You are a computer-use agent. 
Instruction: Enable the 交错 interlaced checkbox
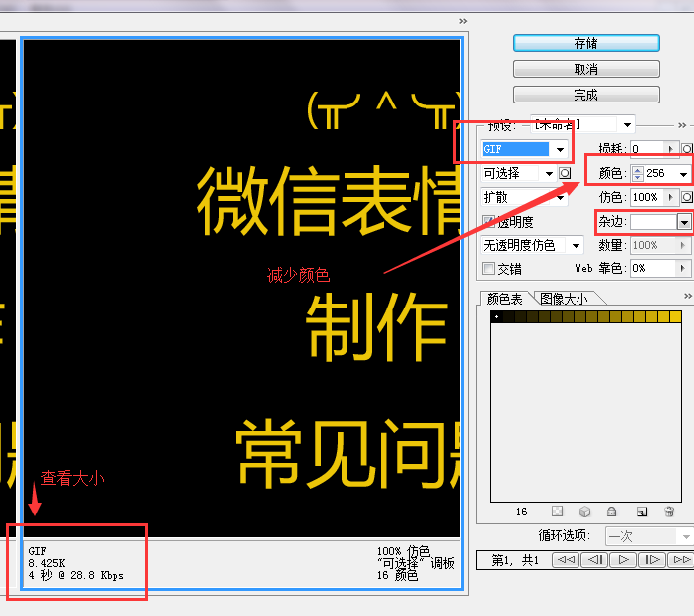[x=488, y=268]
